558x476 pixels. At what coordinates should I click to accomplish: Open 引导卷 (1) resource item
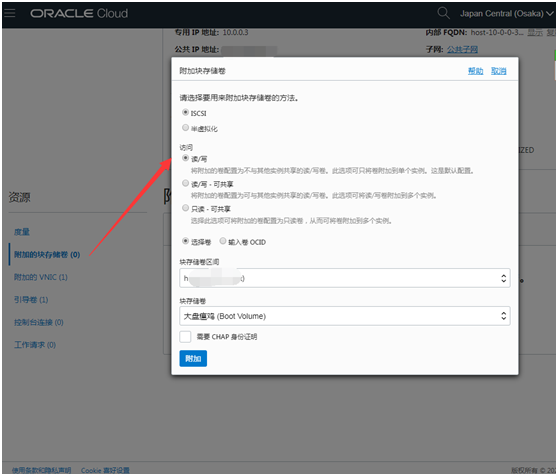pyautogui.click(x=31, y=300)
